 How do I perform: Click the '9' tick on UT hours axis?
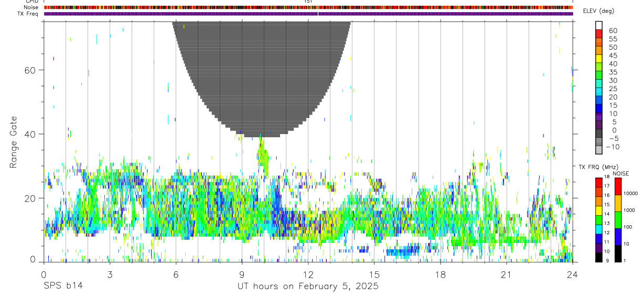point(242,274)
